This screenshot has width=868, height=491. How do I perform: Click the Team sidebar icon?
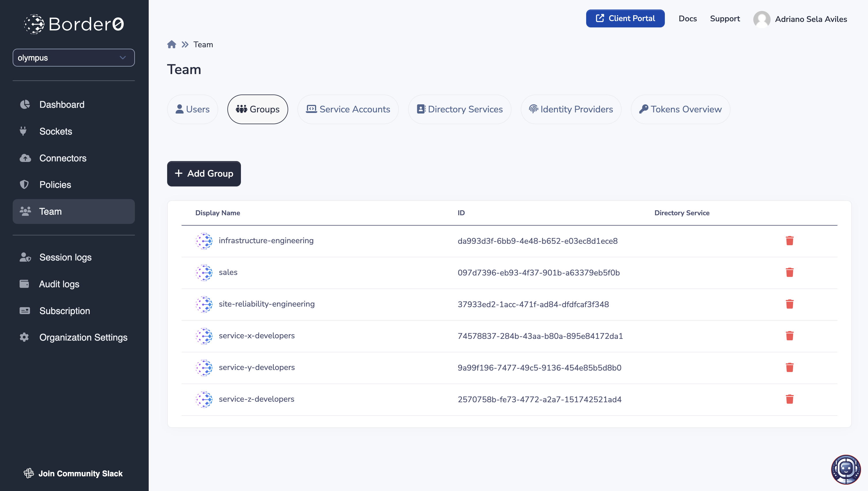(x=26, y=211)
